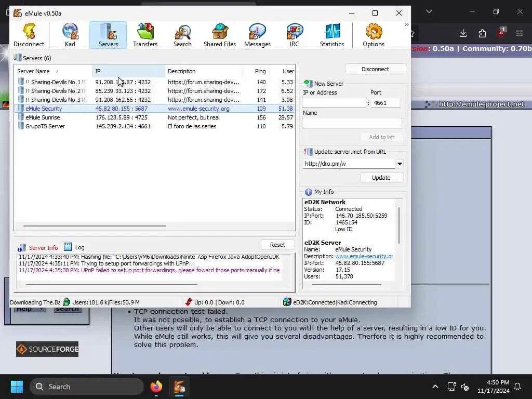Show hidden system tray icons
This screenshot has height=399, width=532.
(x=435, y=387)
